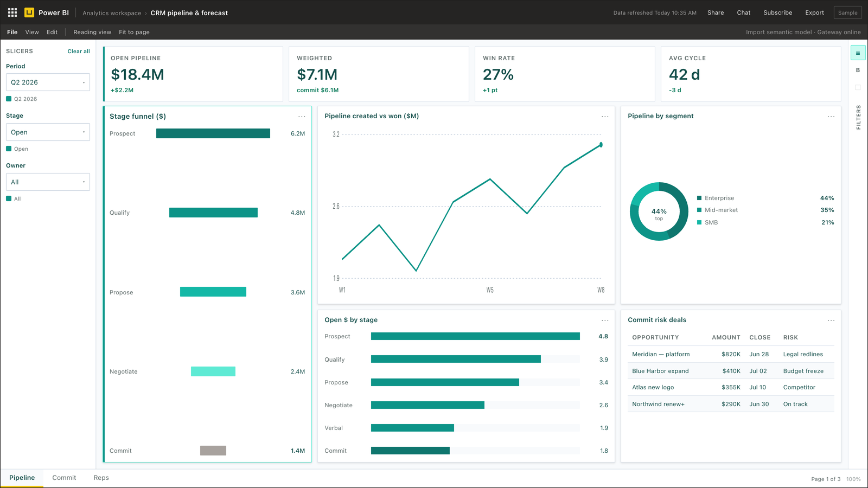Click the Negotiate bar in Stage funnel
Screen dimensions: 868x488
(213, 371)
